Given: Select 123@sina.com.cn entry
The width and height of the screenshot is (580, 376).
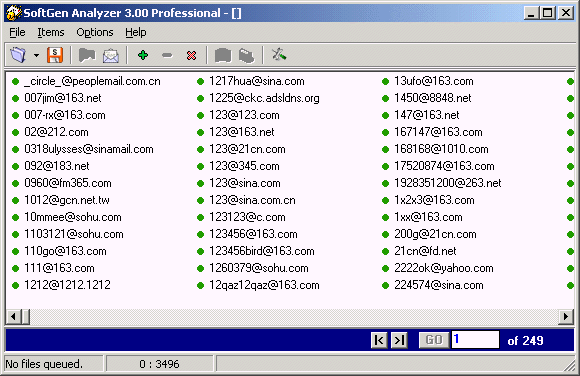Looking at the screenshot, I should (252, 200).
